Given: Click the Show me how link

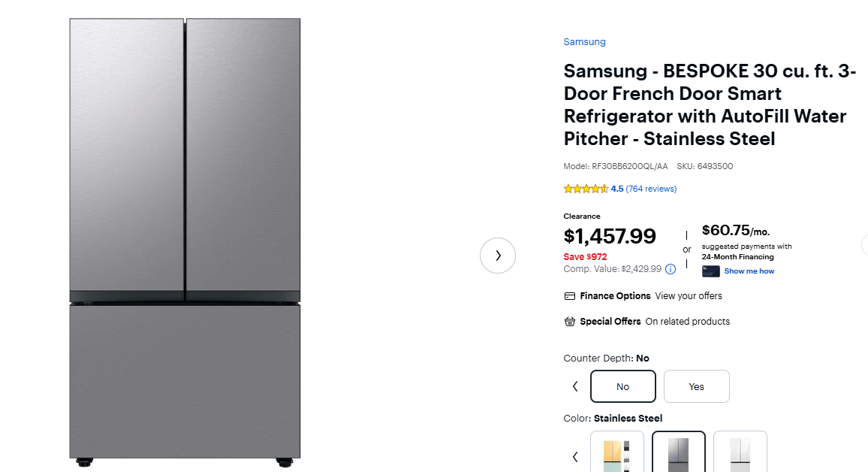Looking at the screenshot, I should click(749, 271).
